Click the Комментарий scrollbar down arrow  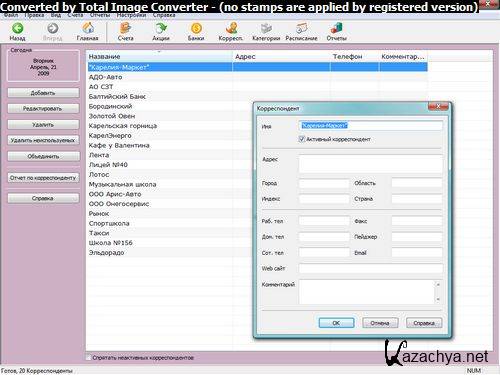coord(438,299)
